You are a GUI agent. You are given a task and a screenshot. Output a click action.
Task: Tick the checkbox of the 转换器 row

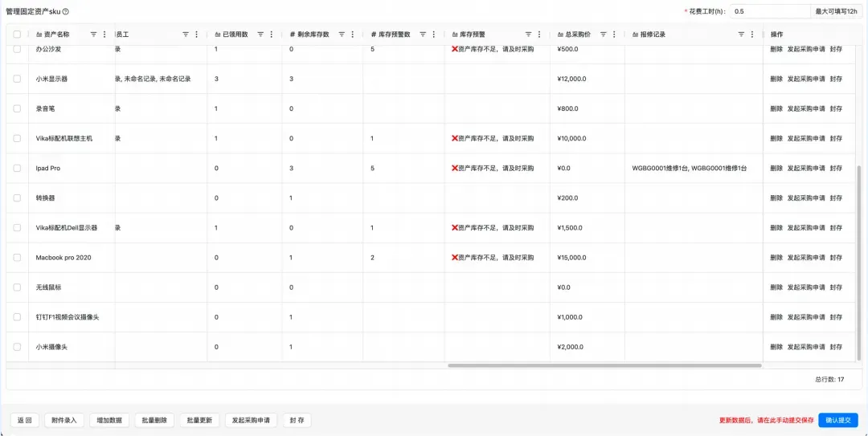[17, 198]
